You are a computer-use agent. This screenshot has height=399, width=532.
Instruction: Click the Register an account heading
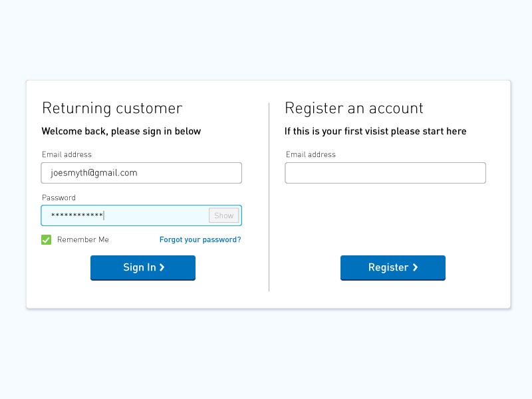(354, 108)
